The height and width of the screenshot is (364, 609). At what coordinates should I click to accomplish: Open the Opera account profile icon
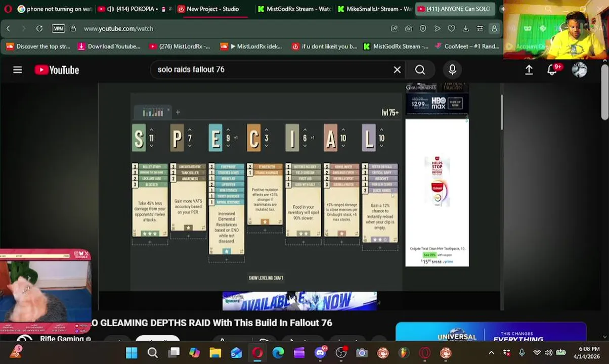[494, 29]
